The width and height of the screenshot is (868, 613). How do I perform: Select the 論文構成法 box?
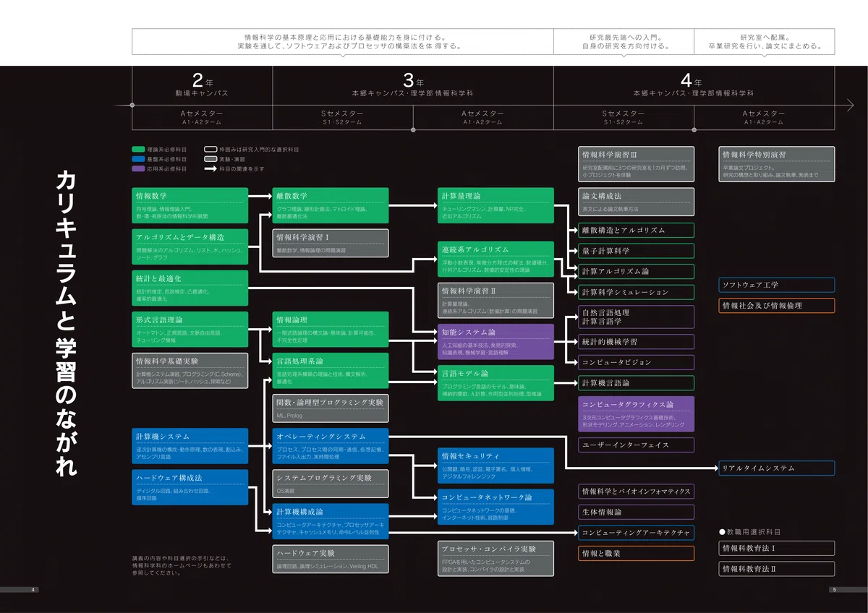[x=637, y=202]
